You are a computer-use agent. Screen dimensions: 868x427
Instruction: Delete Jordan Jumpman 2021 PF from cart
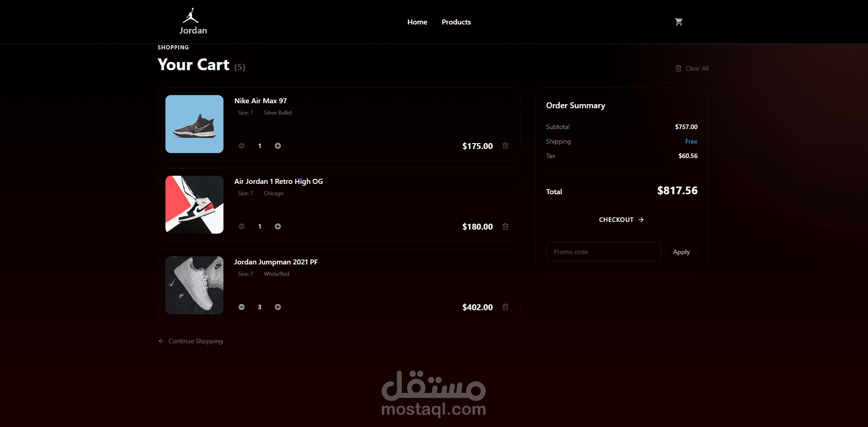pyautogui.click(x=505, y=307)
